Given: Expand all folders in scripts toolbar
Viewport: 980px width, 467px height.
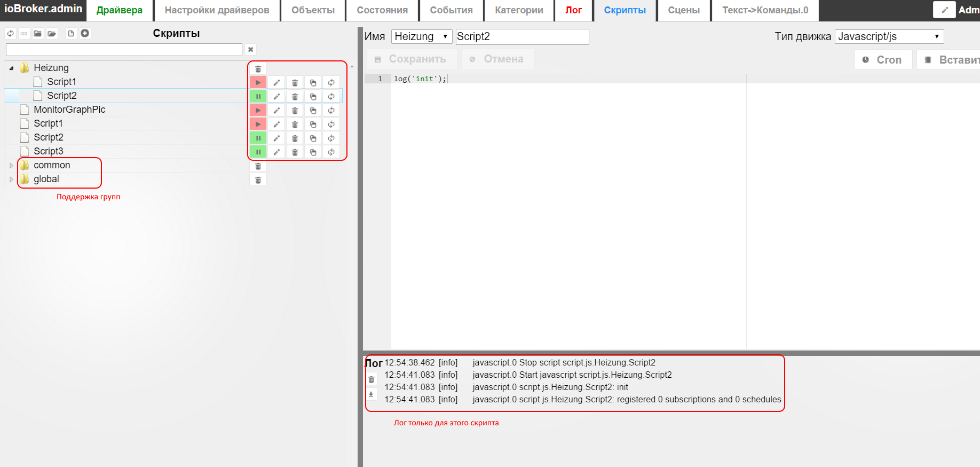Looking at the screenshot, I should tap(52, 33).
